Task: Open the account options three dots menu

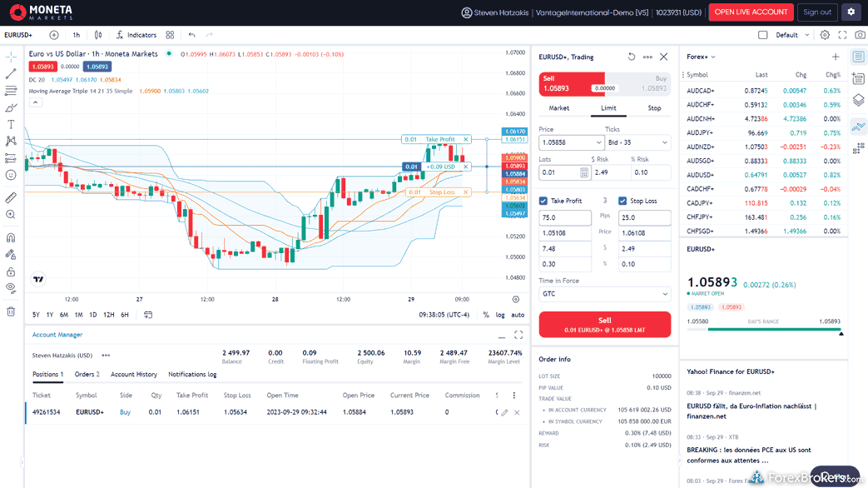Action: (106, 356)
